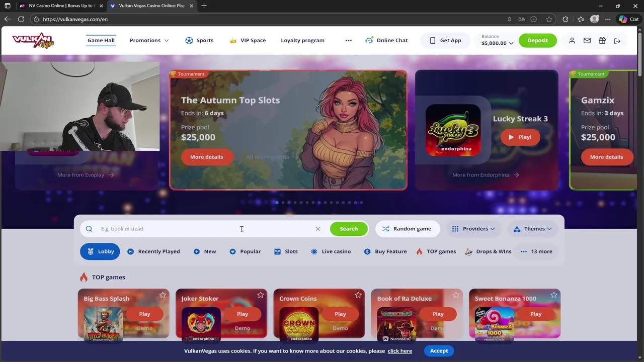This screenshot has width=644, height=362.
Task: Open Book of Ra Deluxe demo
Action: 438,328
